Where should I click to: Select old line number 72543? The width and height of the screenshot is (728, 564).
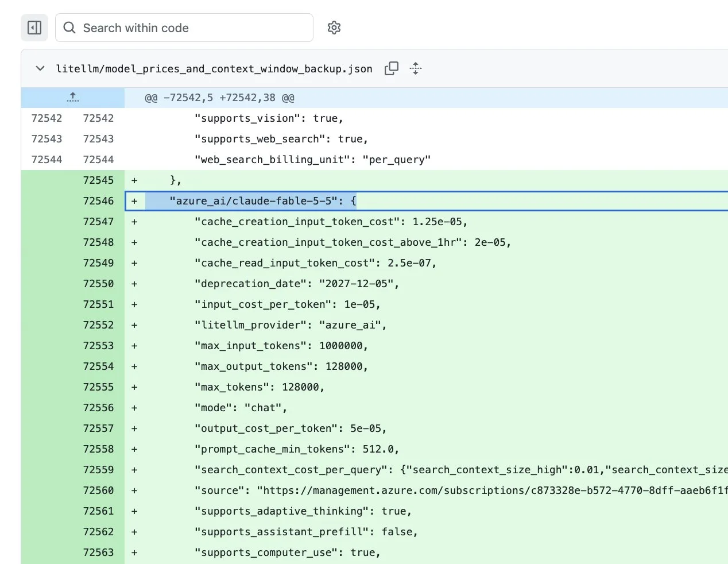coord(47,139)
